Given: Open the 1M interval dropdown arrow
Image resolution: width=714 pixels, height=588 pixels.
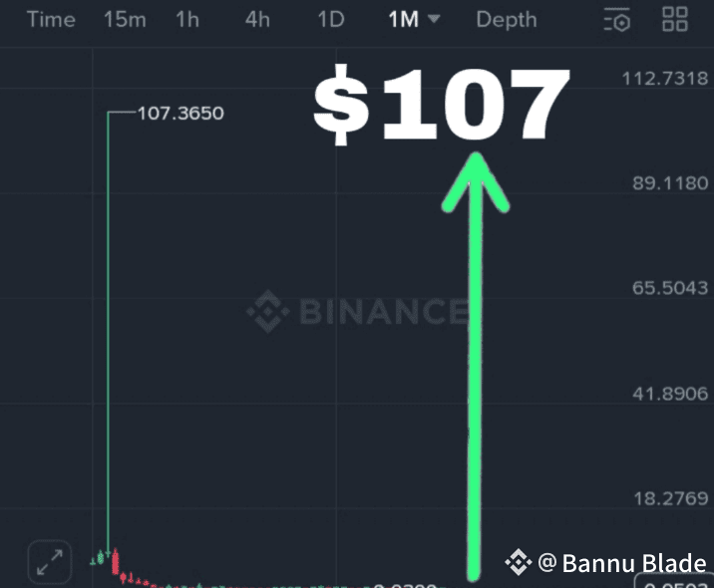Looking at the screenshot, I should pyautogui.click(x=434, y=19).
